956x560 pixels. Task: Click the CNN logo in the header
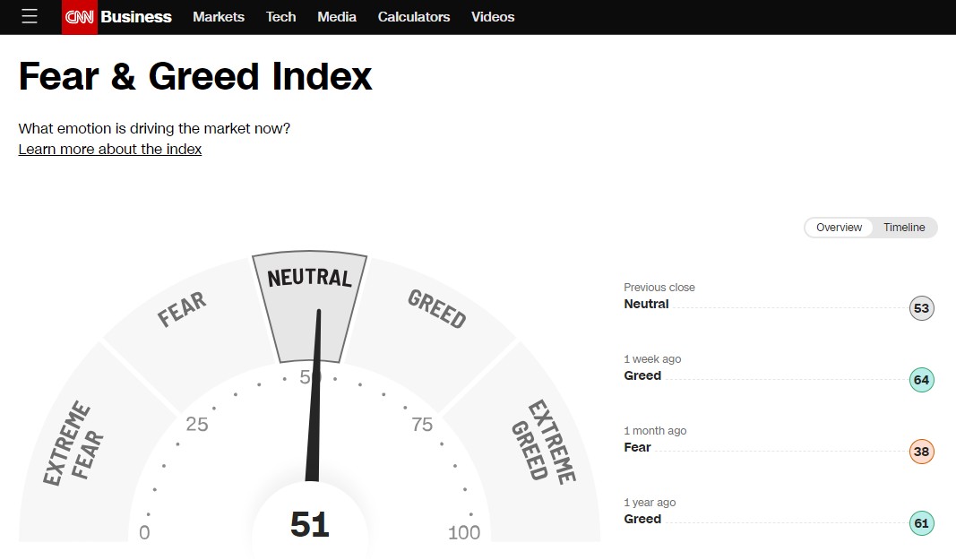pos(80,16)
